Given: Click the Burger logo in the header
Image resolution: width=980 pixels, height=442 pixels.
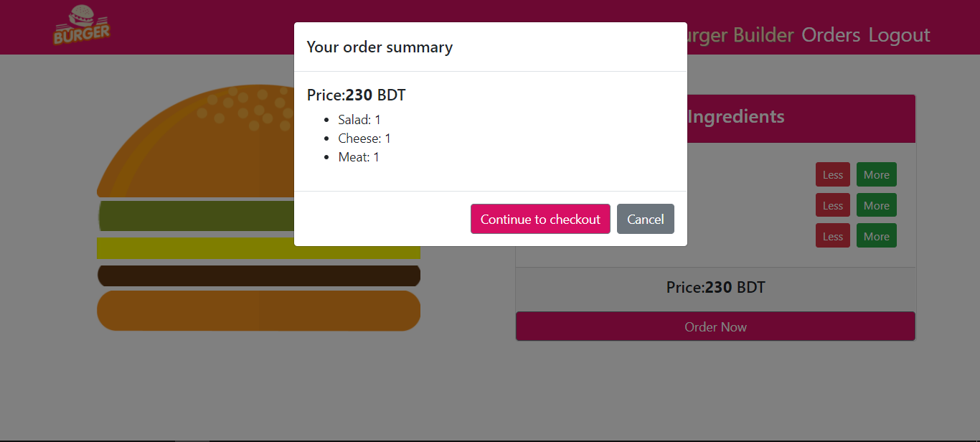Looking at the screenshot, I should click(x=82, y=26).
